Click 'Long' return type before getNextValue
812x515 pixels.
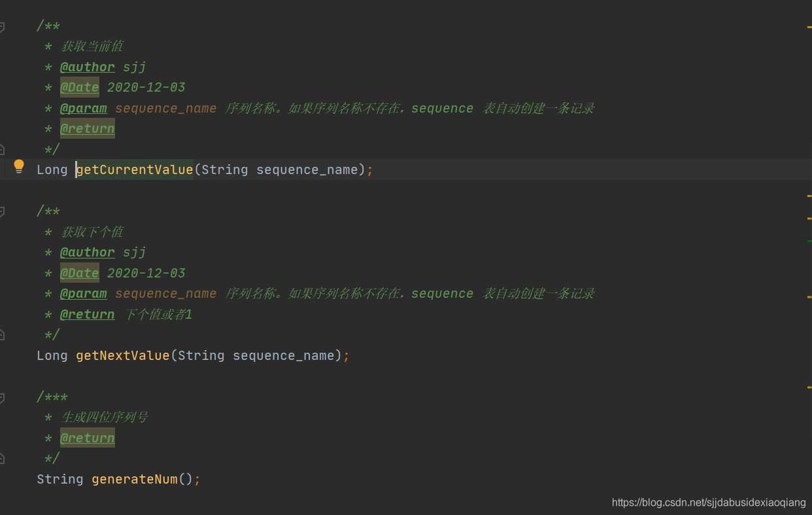(x=52, y=355)
